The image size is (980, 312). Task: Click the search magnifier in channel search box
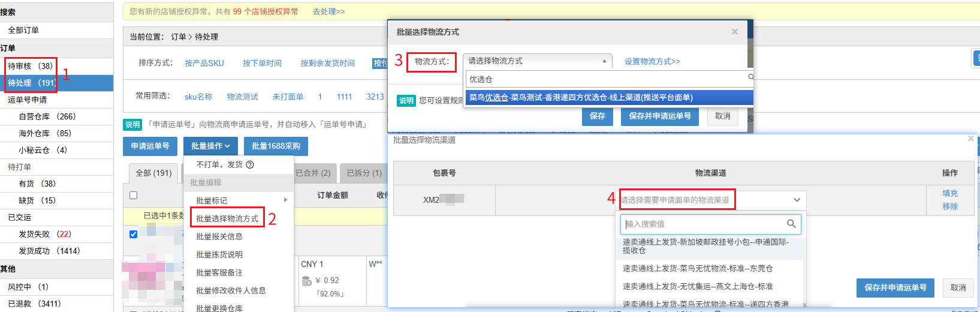[791, 224]
